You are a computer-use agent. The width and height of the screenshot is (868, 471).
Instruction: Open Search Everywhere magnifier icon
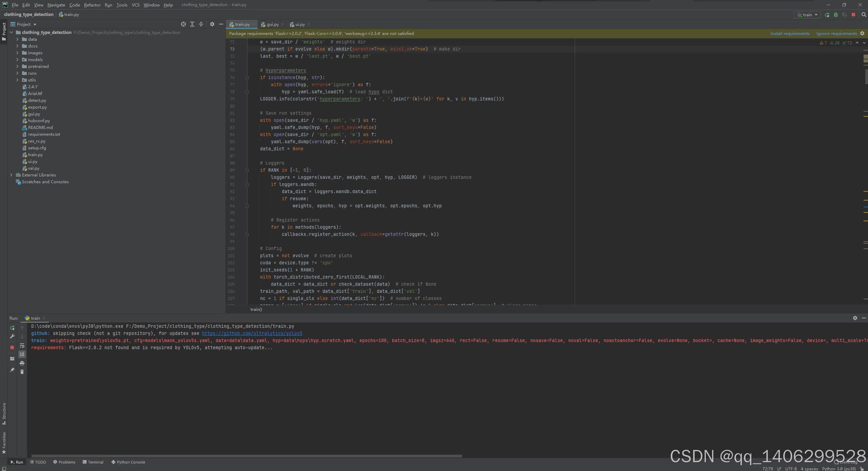(864, 15)
